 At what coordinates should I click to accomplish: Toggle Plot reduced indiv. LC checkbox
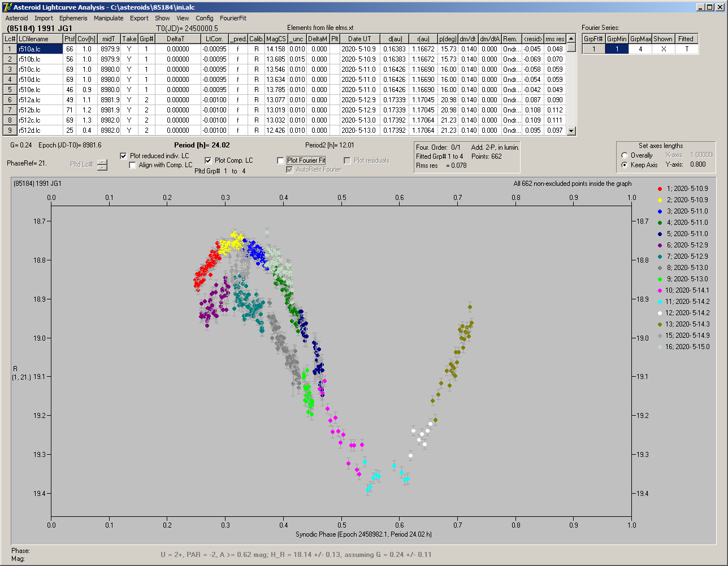click(x=124, y=156)
